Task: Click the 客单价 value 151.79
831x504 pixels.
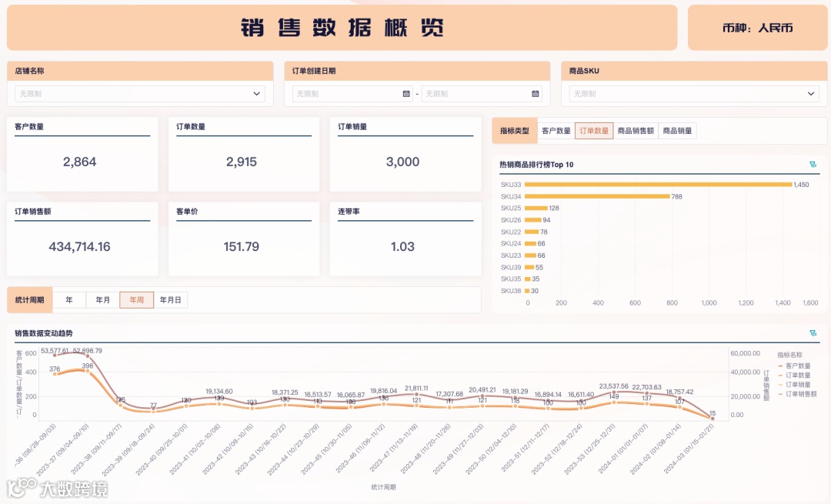Action: [241, 247]
